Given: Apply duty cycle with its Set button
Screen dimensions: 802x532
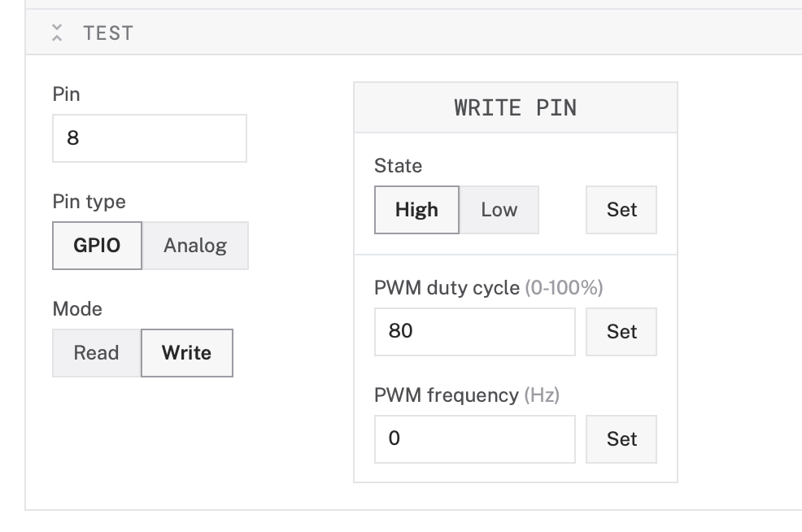Looking at the screenshot, I should 621,332.
